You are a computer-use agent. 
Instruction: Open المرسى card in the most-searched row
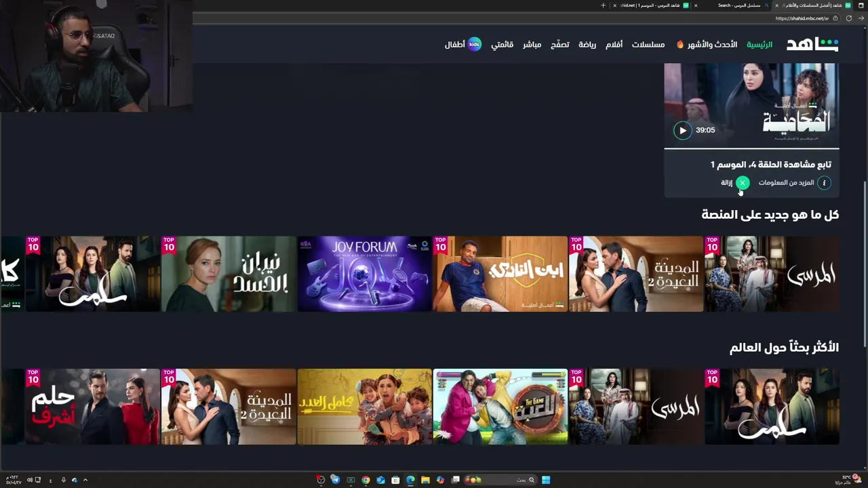tap(636, 407)
